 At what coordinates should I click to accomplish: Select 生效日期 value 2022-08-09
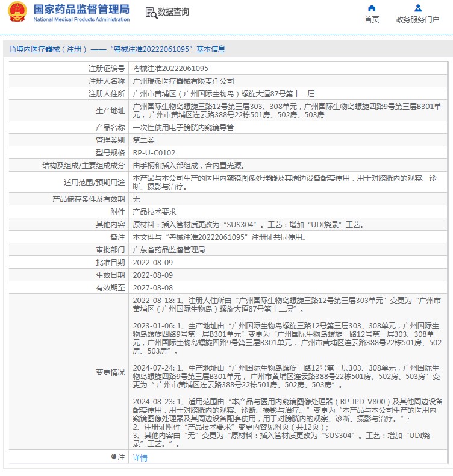coord(152,275)
